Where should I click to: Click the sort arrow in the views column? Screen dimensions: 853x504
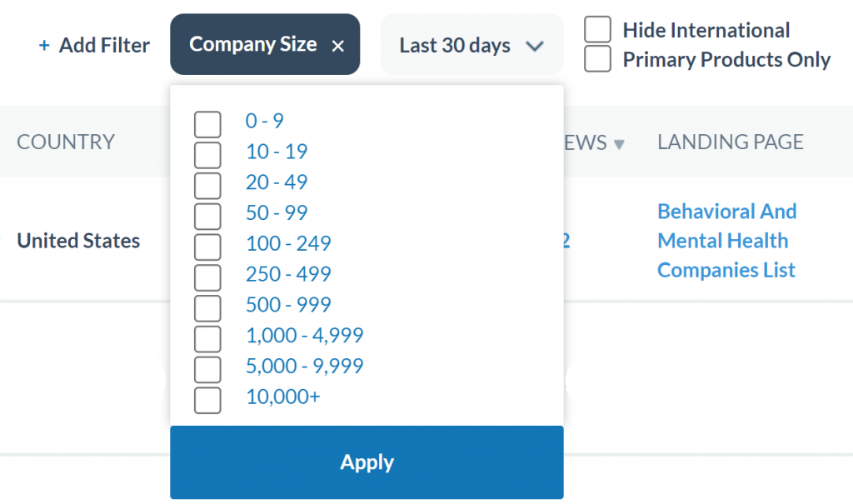tap(619, 144)
